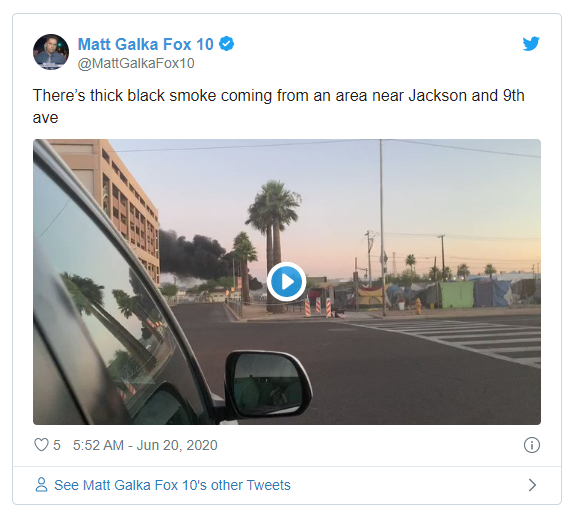Open See Matt Galka Fox 10's other Tweets

[172, 485]
